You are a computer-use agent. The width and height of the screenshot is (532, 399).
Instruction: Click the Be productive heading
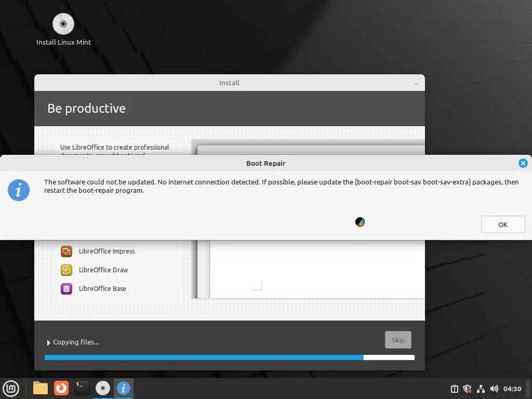tap(87, 109)
